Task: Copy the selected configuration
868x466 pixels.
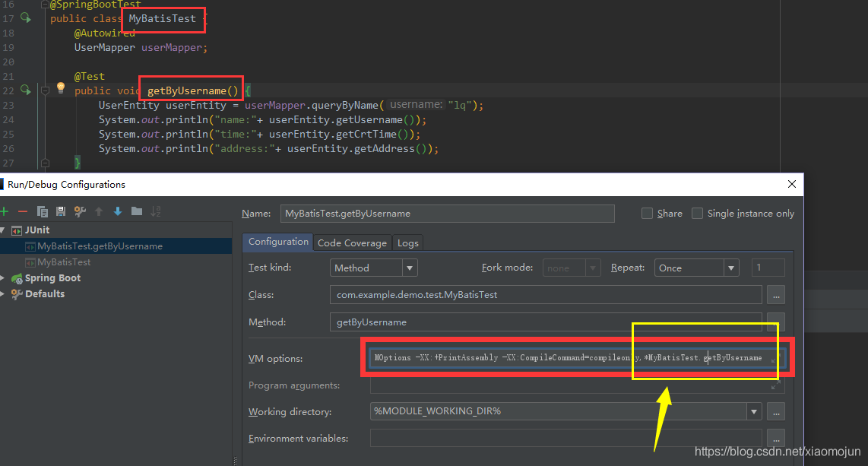Action: click(x=42, y=211)
